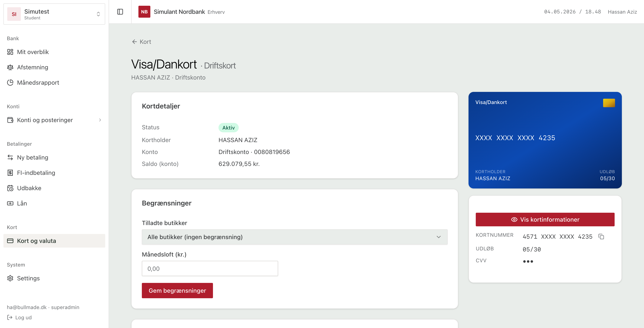Expand Konti og posteringer chevron

[100, 120]
